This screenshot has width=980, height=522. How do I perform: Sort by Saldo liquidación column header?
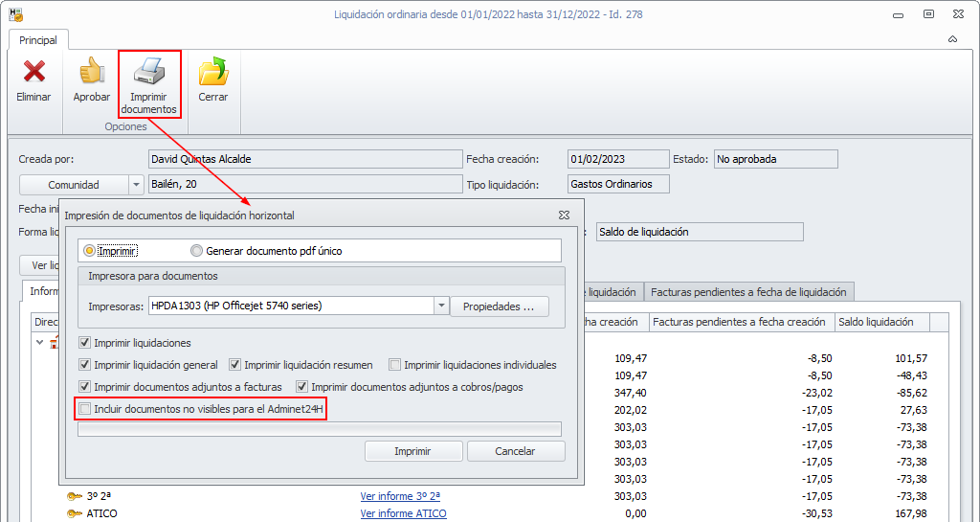point(881,322)
